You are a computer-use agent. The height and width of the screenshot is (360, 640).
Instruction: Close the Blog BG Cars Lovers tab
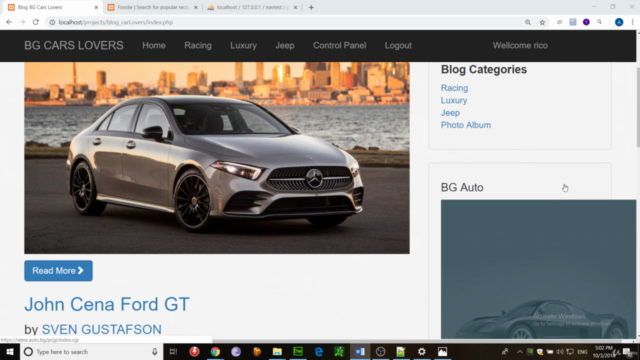(96, 7)
